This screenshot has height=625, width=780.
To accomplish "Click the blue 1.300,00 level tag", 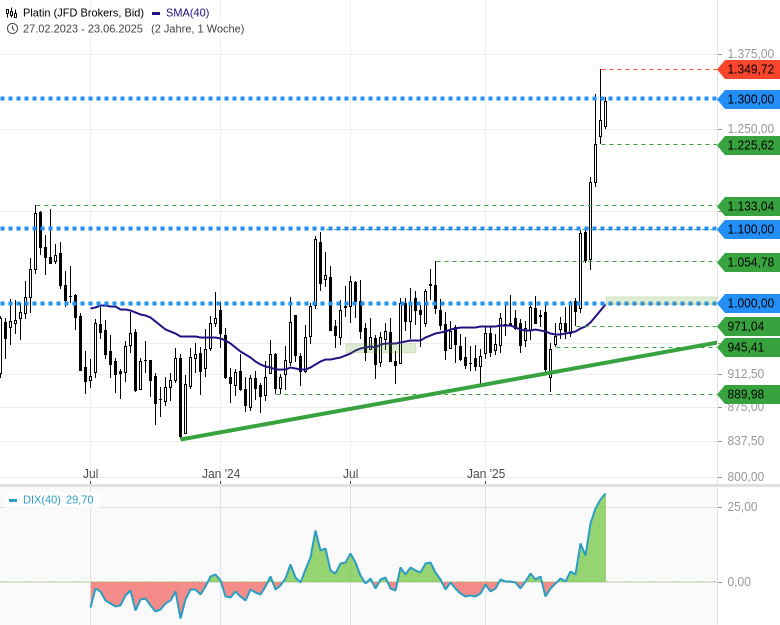I will click(749, 100).
